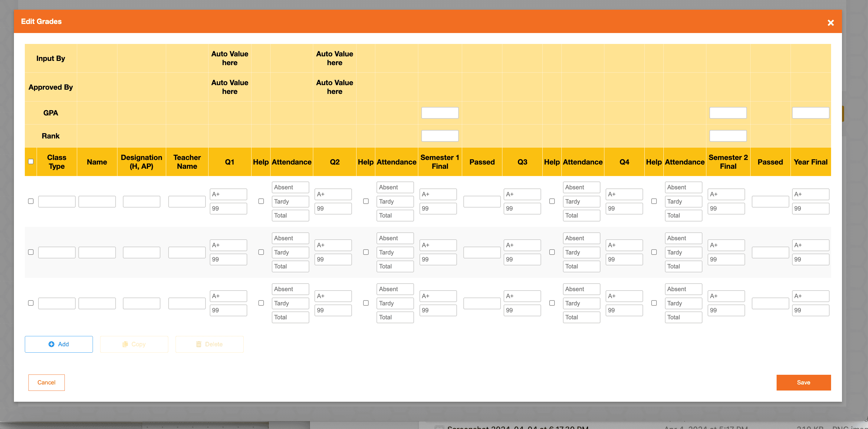The height and width of the screenshot is (429, 868).
Task: Click first row Q1 Attendance Tardy field
Action: click(x=291, y=201)
